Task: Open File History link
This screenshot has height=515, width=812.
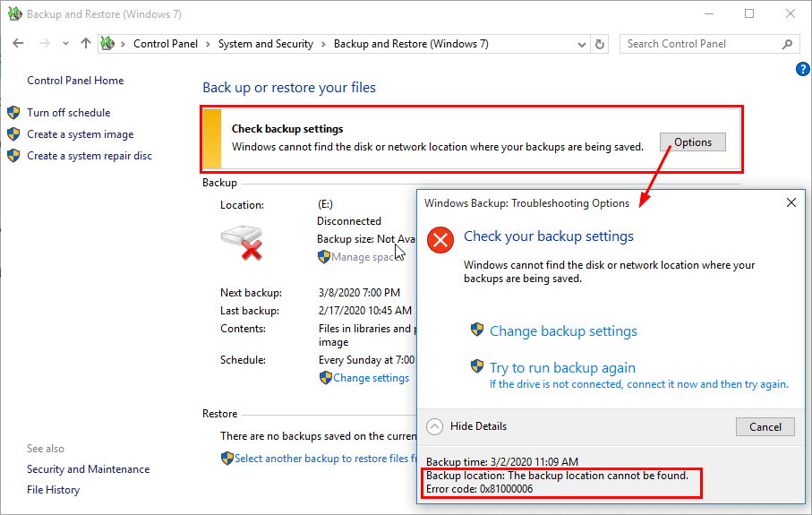Action: coord(54,490)
